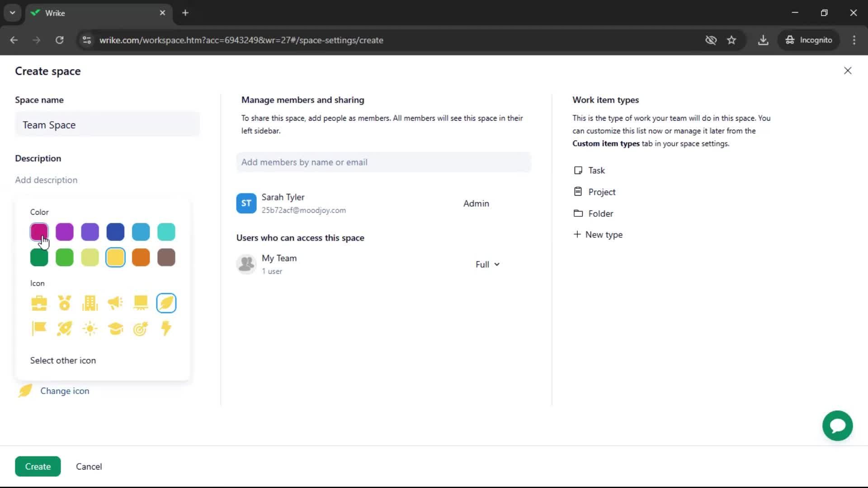
Task: Pick the flag space icon
Action: click(x=39, y=328)
